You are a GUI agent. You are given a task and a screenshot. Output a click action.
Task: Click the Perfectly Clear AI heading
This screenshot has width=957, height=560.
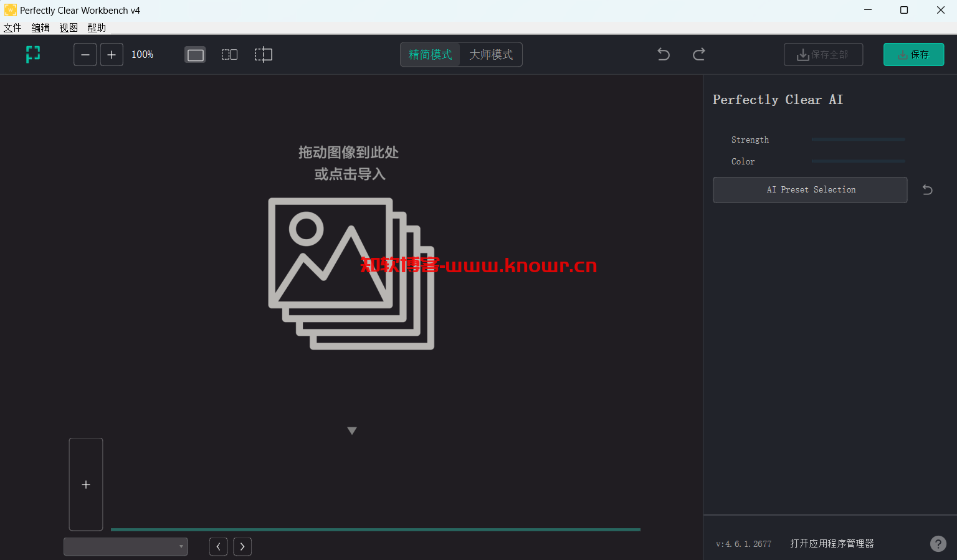(x=778, y=100)
